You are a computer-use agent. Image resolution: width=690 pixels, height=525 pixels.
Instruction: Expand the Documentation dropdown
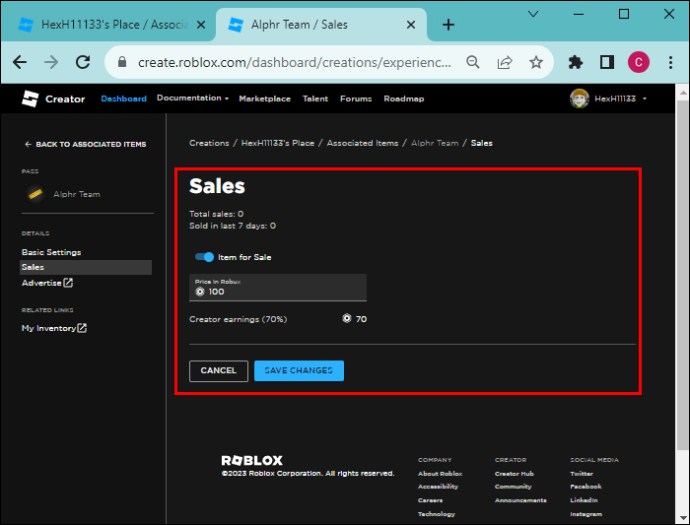[192, 98]
